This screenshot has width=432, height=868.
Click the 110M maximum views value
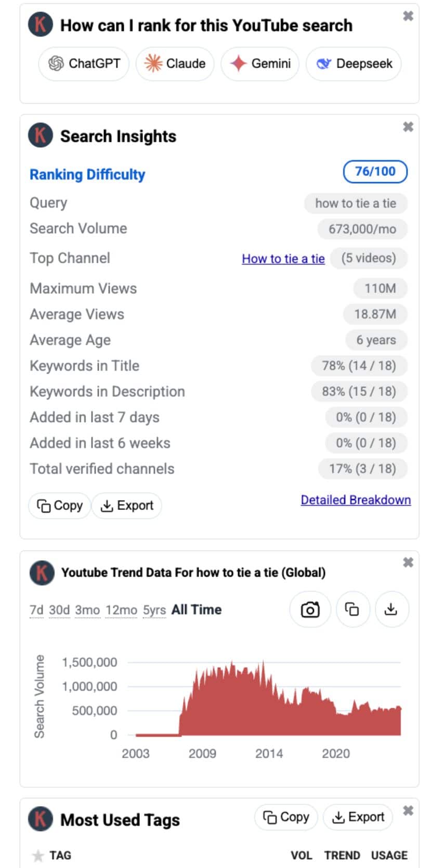pos(380,288)
